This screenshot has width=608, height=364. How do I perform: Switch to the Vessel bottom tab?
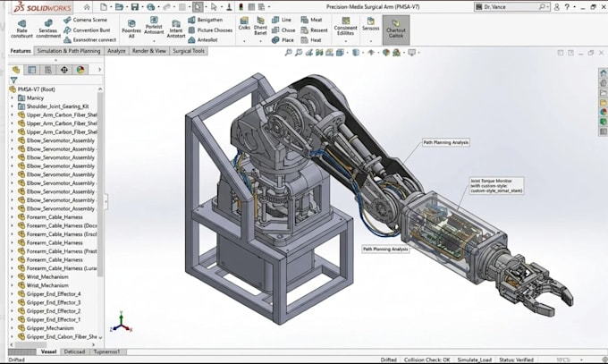48,351
